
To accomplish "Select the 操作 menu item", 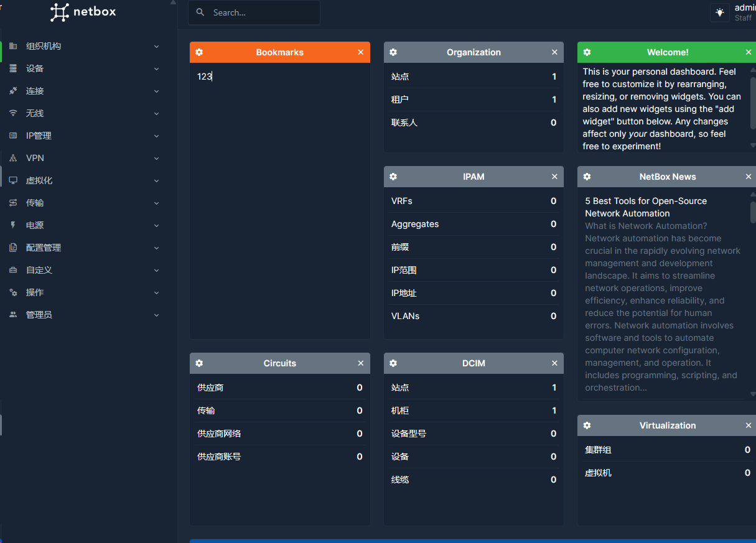I will coord(34,292).
